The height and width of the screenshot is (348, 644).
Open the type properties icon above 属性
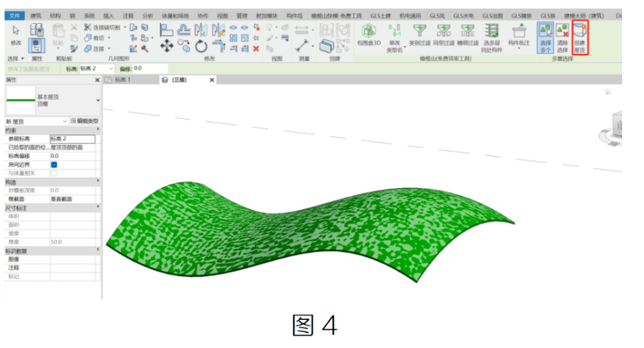click(36, 30)
